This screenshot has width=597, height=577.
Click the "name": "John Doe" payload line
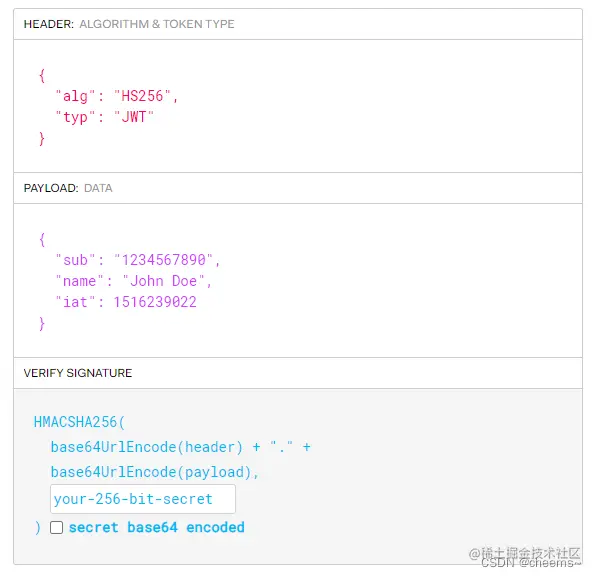pos(134,281)
